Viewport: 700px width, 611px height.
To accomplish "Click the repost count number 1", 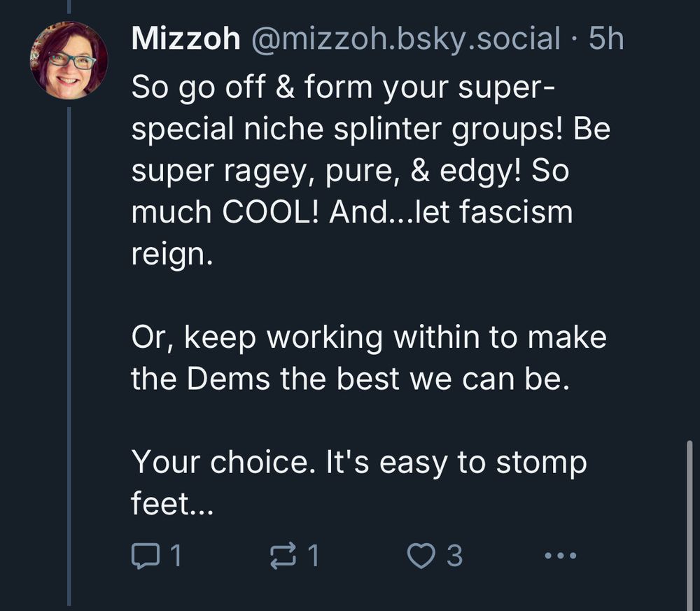I will [314, 556].
